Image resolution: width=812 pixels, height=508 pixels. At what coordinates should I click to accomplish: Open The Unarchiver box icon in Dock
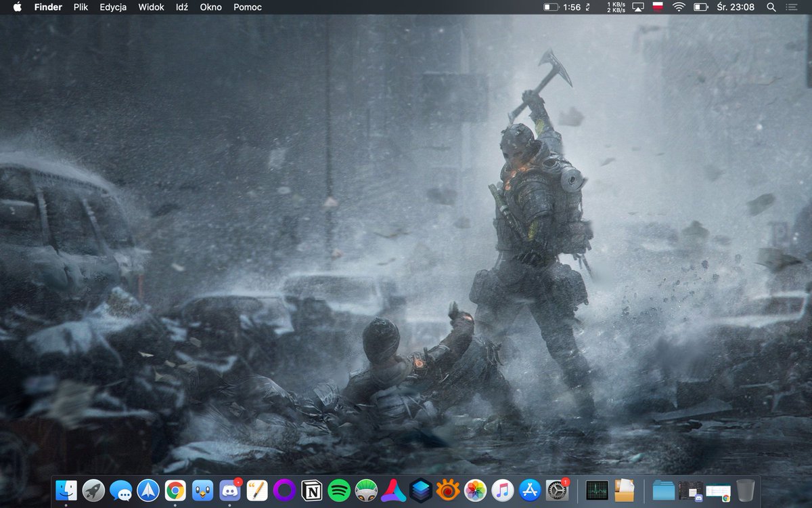624,490
